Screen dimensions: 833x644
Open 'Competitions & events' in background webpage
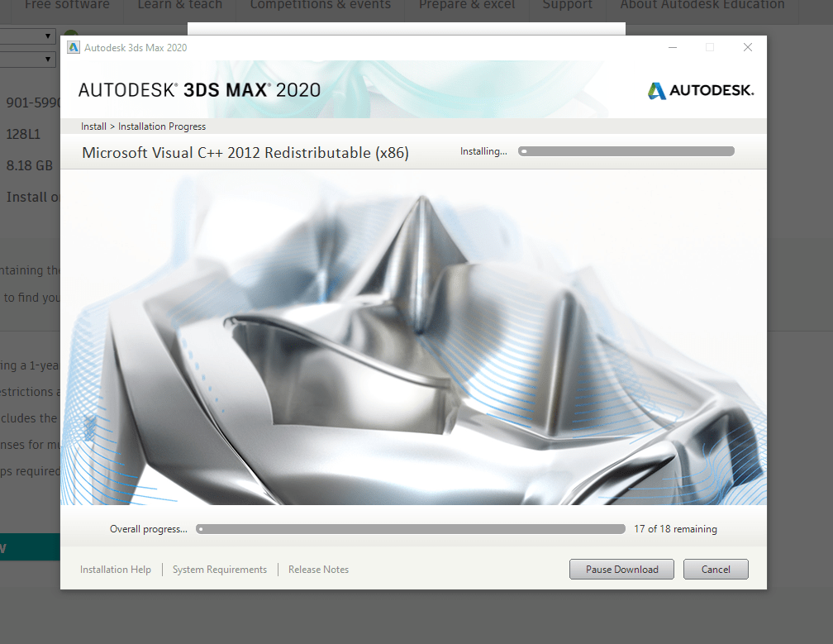321,5
